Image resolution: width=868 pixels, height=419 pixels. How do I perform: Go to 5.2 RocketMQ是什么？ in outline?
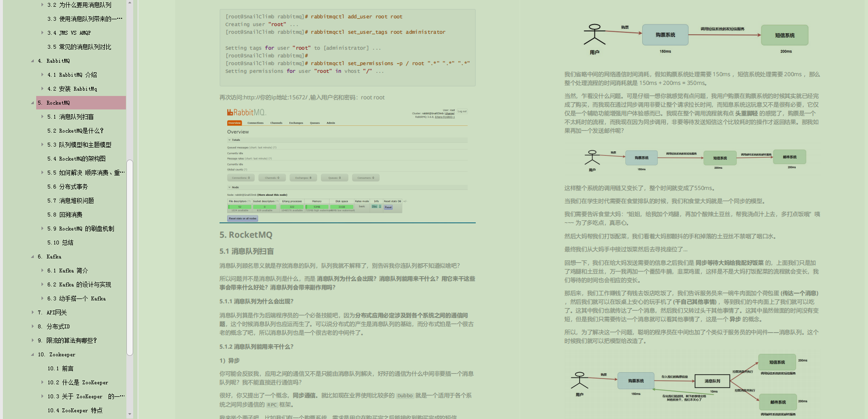coord(75,131)
